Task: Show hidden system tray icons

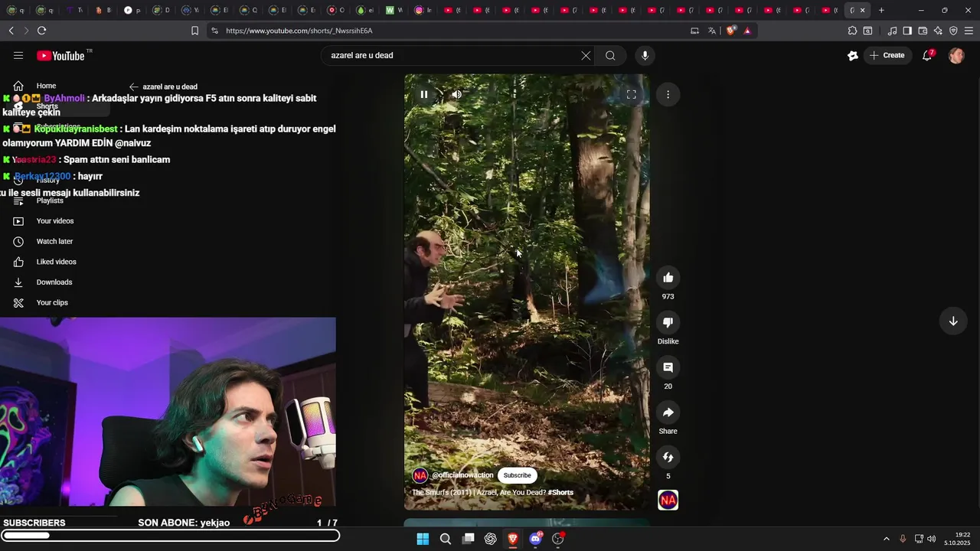Action: coord(887,539)
